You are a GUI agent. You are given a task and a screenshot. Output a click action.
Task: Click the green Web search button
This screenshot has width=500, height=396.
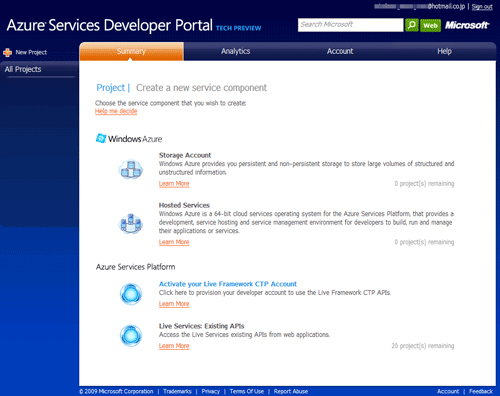coord(430,25)
